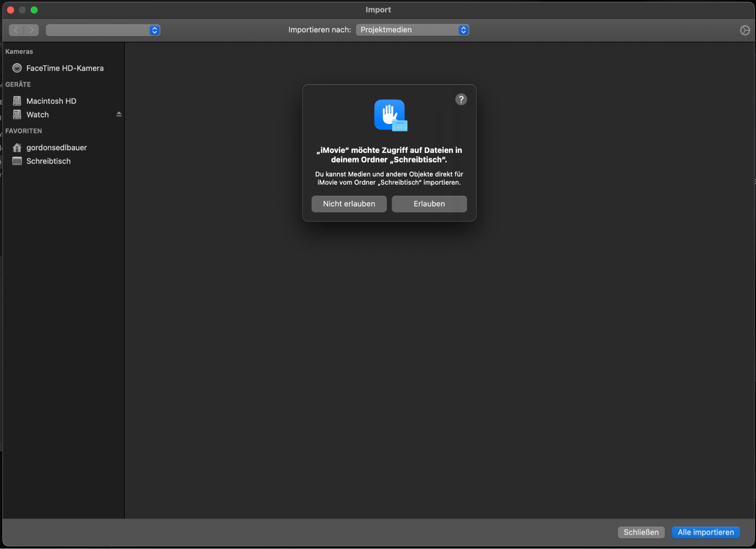Open help via question mark button
The height and width of the screenshot is (549, 756).
pos(461,100)
